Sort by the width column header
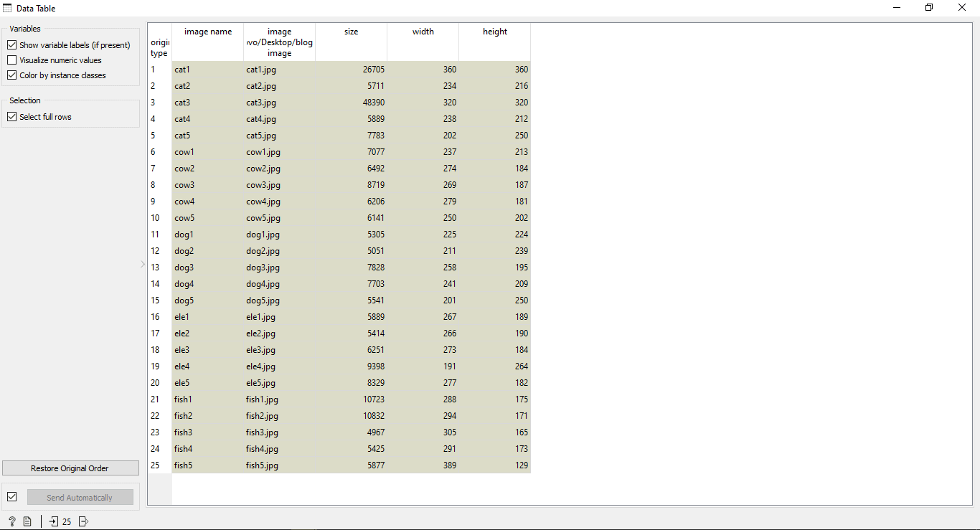 (x=423, y=32)
